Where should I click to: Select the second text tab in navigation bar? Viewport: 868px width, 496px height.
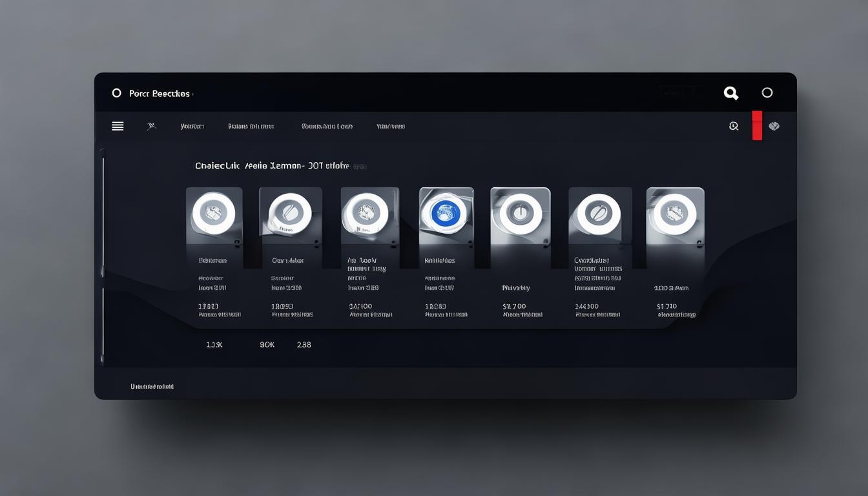[x=251, y=127]
